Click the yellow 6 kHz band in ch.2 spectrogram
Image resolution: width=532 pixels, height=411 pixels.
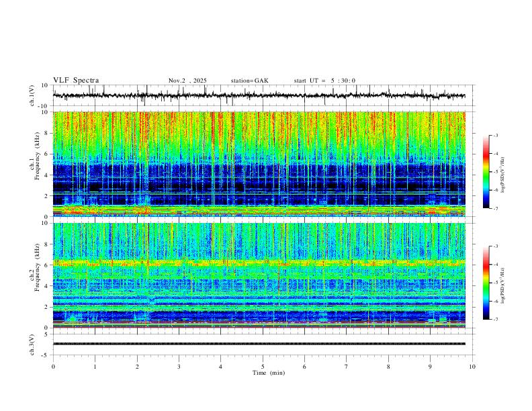pyautogui.click(x=259, y=263)
